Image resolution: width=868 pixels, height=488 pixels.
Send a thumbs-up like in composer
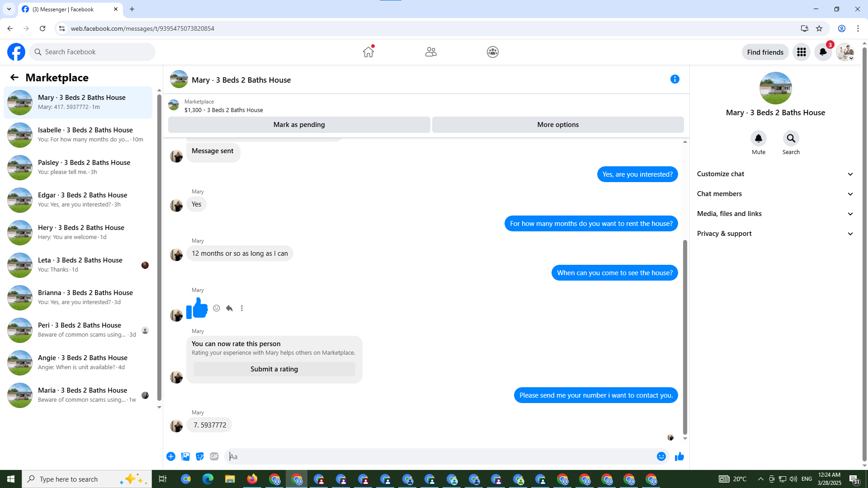coord(679,456)
